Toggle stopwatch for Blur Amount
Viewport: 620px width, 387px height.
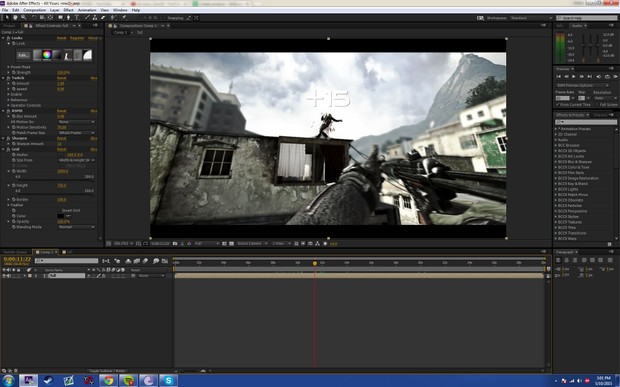[x=13, y=117]
